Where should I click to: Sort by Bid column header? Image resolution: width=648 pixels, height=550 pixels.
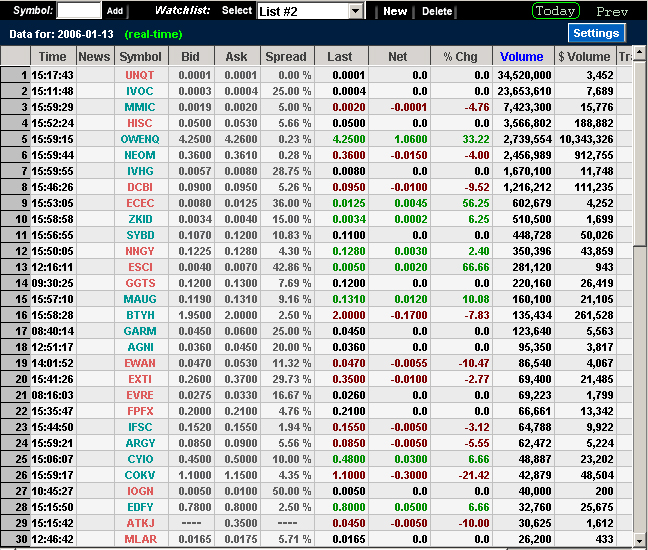tap(191, 57)
